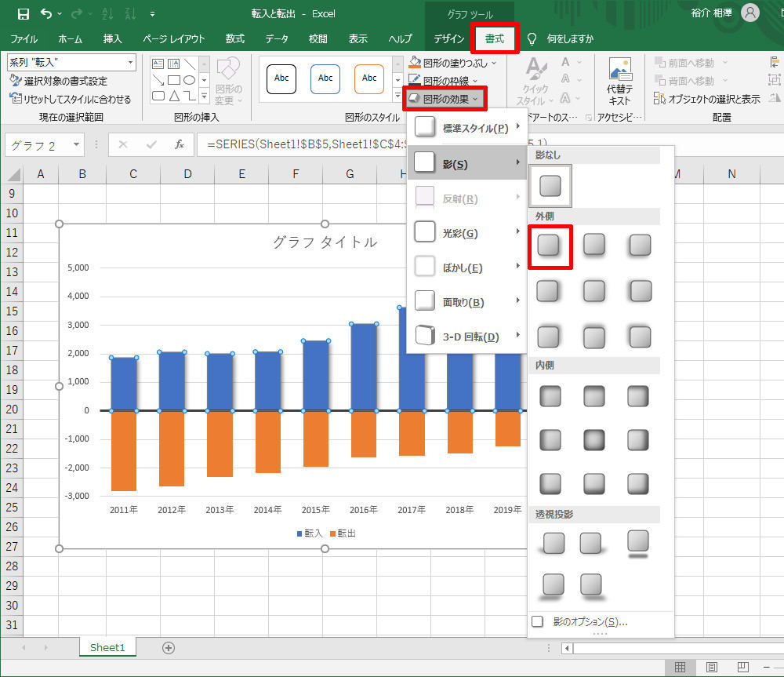784x677 pixels.
Task: Open the ファイル tab
Action: [24, 38]
